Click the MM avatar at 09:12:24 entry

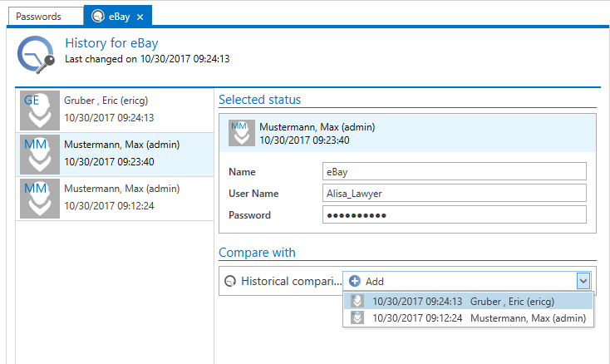coord(40,199)
